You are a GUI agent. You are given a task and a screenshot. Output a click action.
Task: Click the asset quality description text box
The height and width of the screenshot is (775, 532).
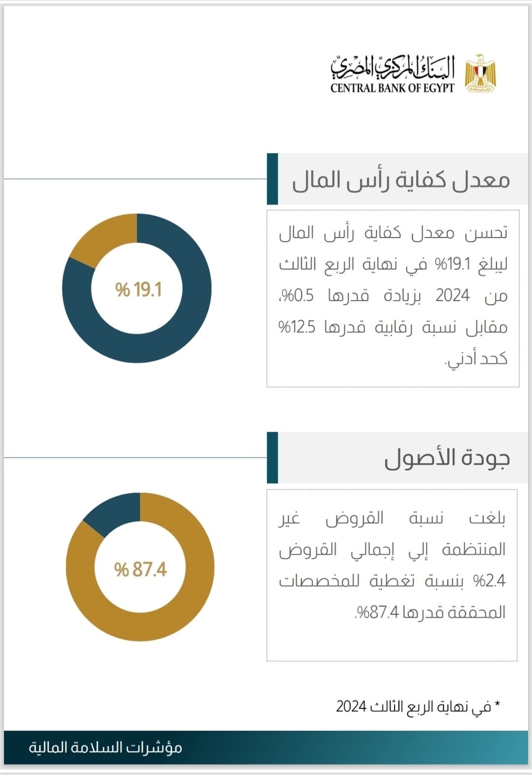click(x=392, y=575)
